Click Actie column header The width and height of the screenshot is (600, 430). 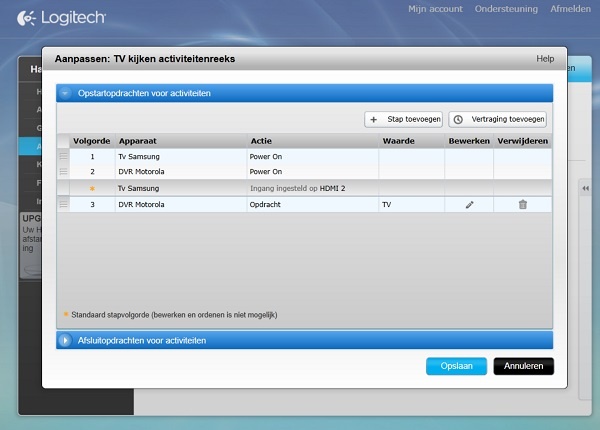313,141
